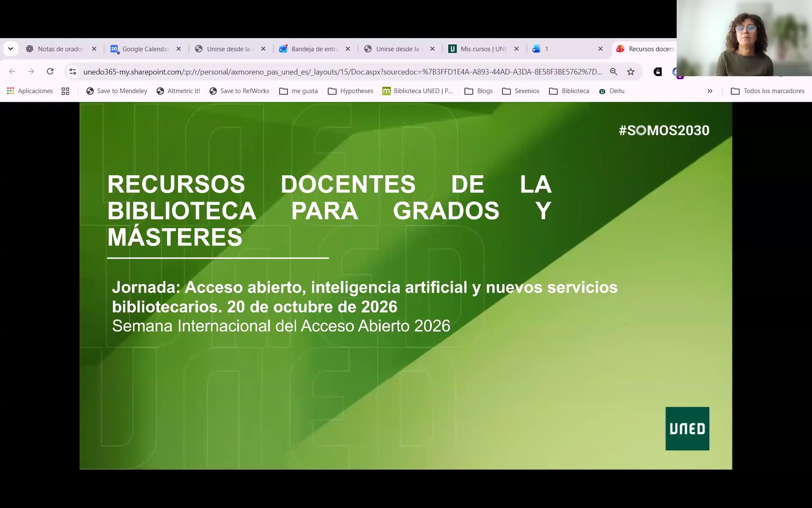The image size is (812, 508).
Task: Click the presenter webcam thumbnail
Action: pyautogui.click(x=744, y=38)
